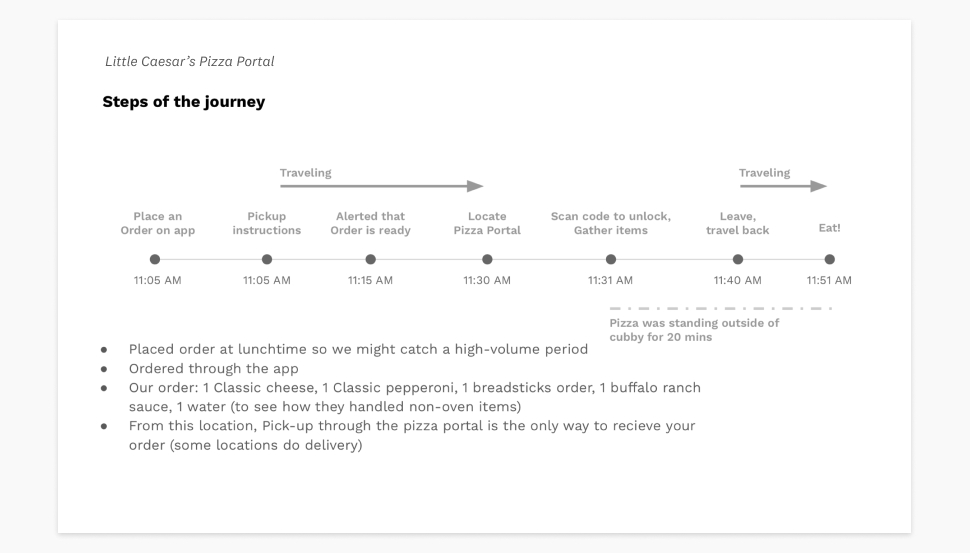
Task: Select the "Scan code to unlock, Gather items" label
Action: pos(611,223)
